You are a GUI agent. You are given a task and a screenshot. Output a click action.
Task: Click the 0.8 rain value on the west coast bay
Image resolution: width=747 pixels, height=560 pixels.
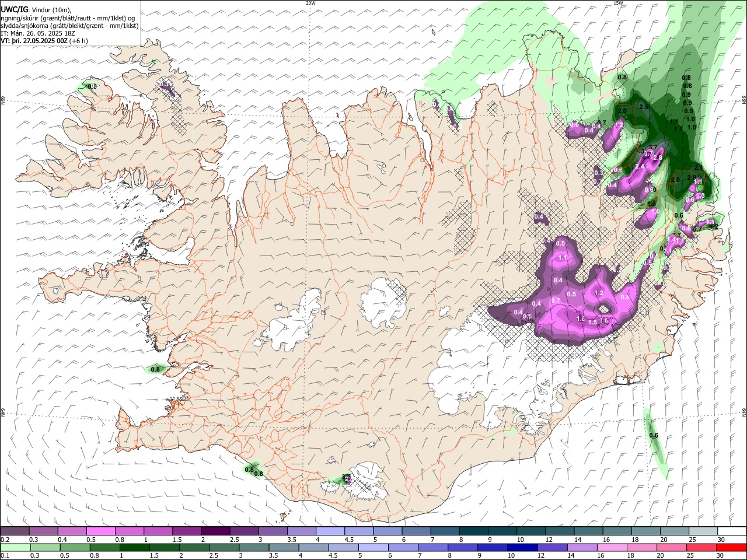click(x=155, y=369)
